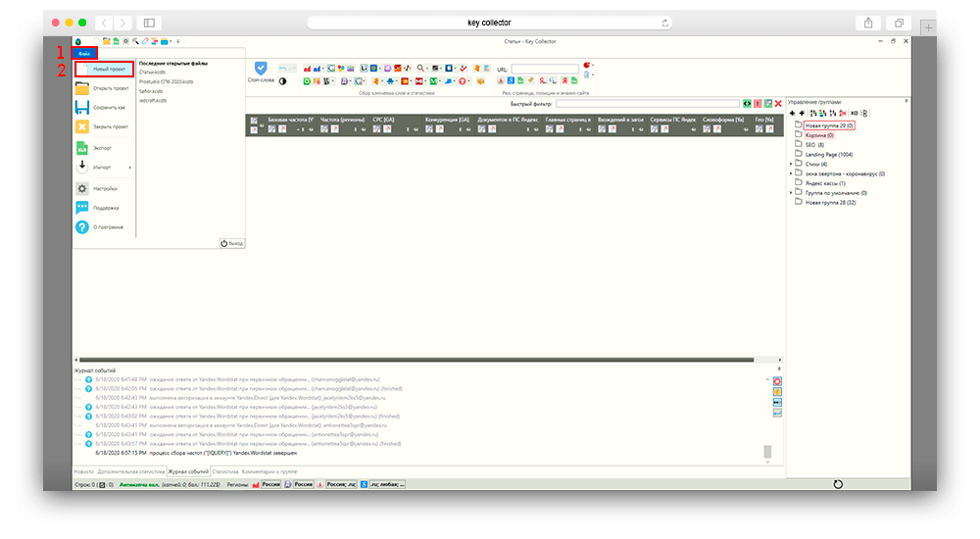Select the SEO group

point(814,145)
